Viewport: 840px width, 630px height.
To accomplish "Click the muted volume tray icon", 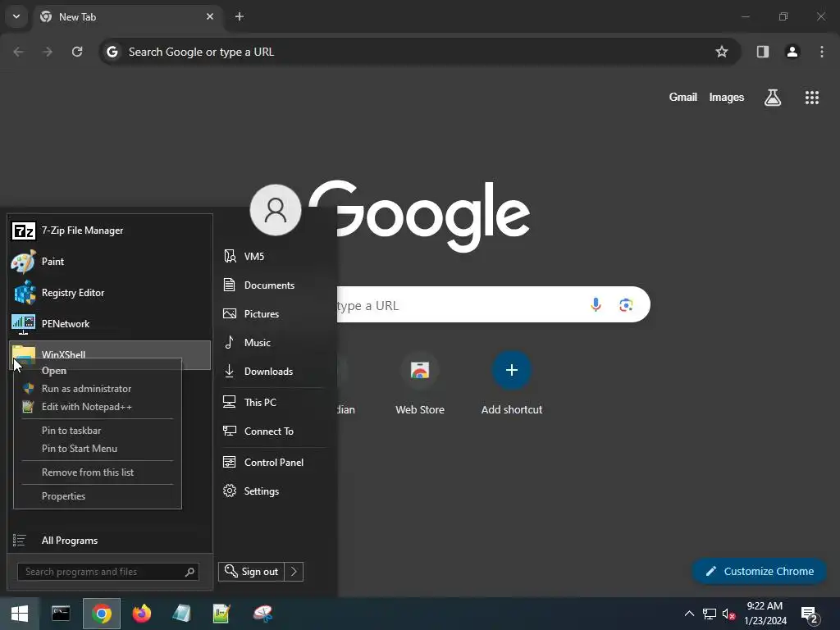I will coord(728,614).
